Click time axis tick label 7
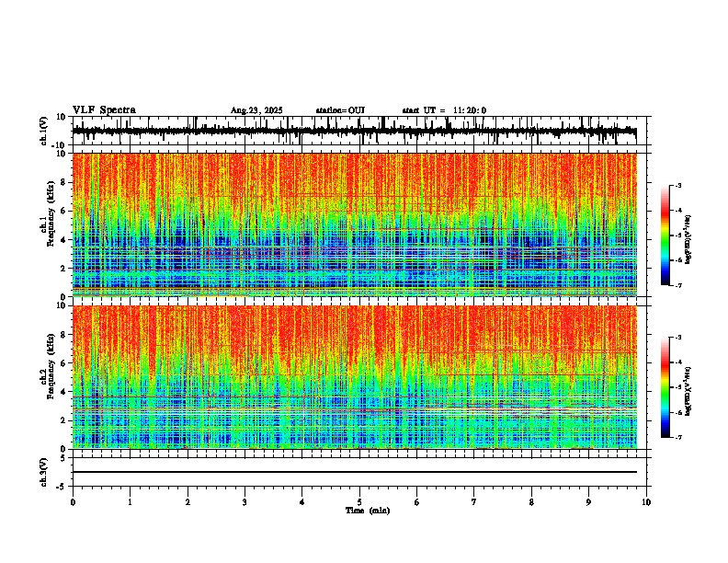Viewport: 728px width, 563px height. point(474,502)
